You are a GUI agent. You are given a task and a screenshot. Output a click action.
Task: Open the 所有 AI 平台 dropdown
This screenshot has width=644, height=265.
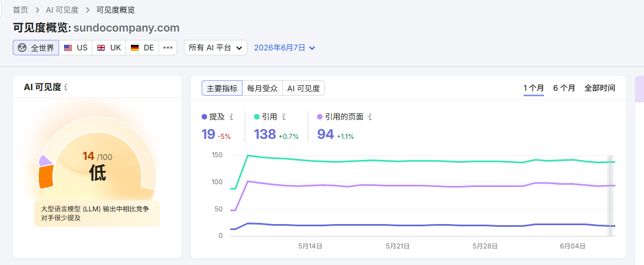[x=215, y=48]
